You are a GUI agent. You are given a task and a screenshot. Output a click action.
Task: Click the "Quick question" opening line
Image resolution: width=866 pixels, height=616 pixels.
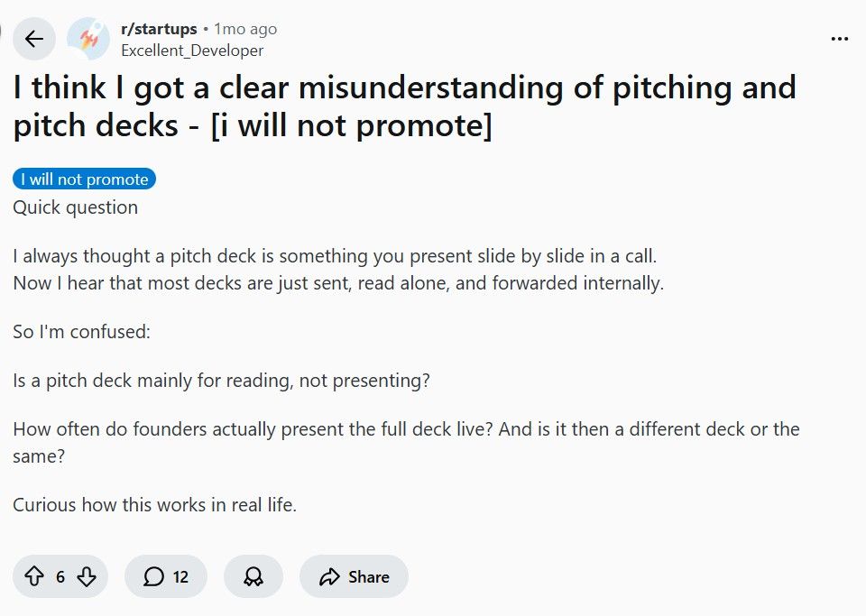[x=76, y=207]
